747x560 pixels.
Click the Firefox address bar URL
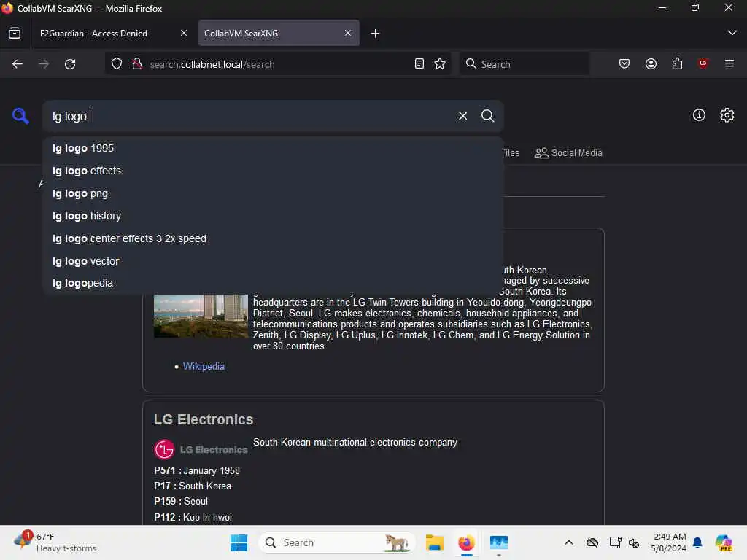(x=212, y=64)
